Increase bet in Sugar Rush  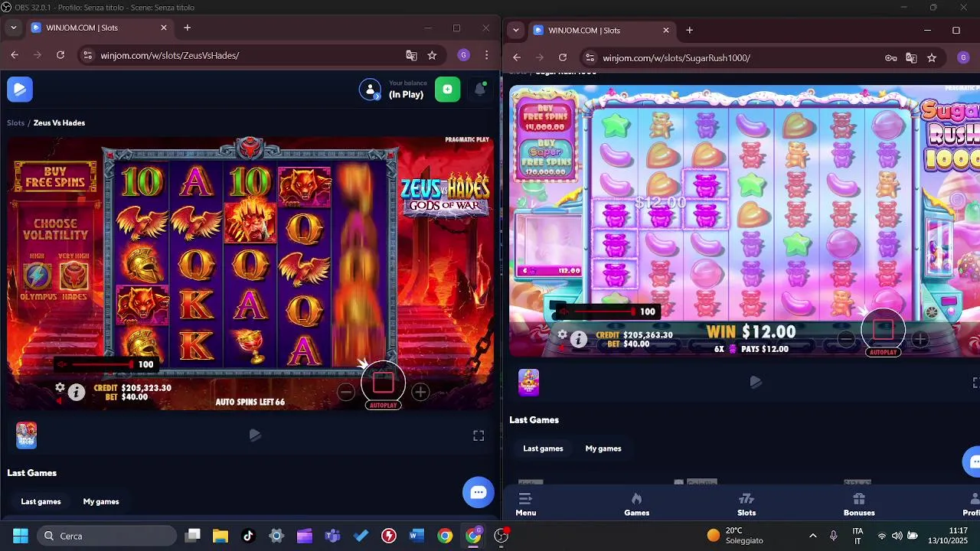920,339
